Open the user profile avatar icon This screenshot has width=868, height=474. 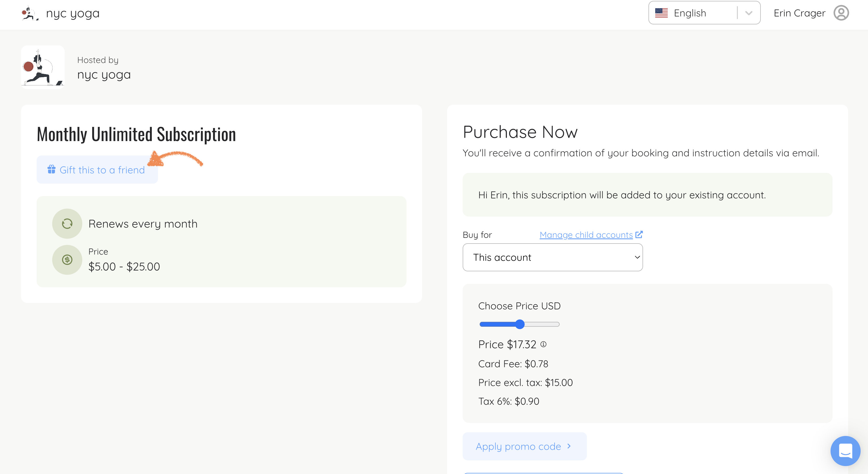click(841, 13)
